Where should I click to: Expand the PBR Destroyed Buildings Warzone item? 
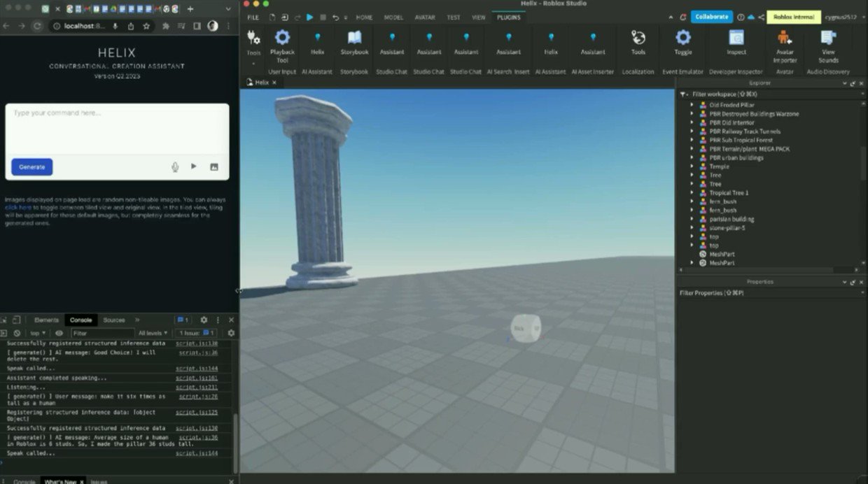[x=692, y=113]
